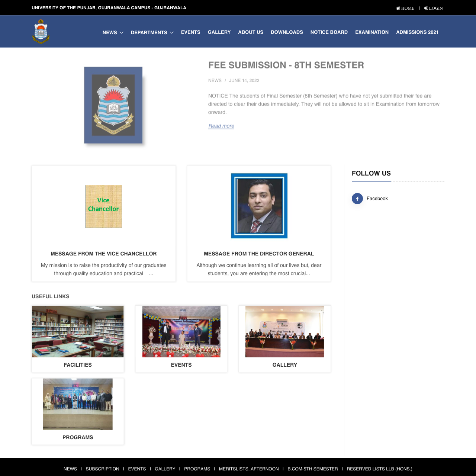Open the GALLERY label under Useful Links

[x=285, y=365]
